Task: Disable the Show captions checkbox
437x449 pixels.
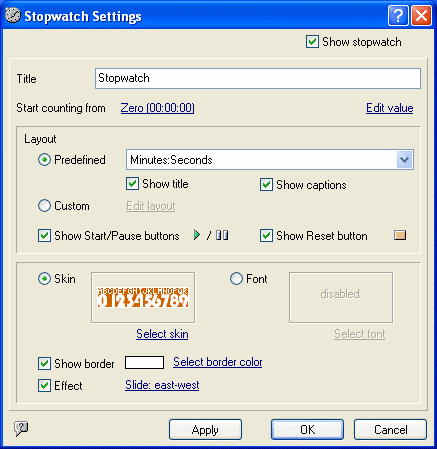Action: click(266, 185)
